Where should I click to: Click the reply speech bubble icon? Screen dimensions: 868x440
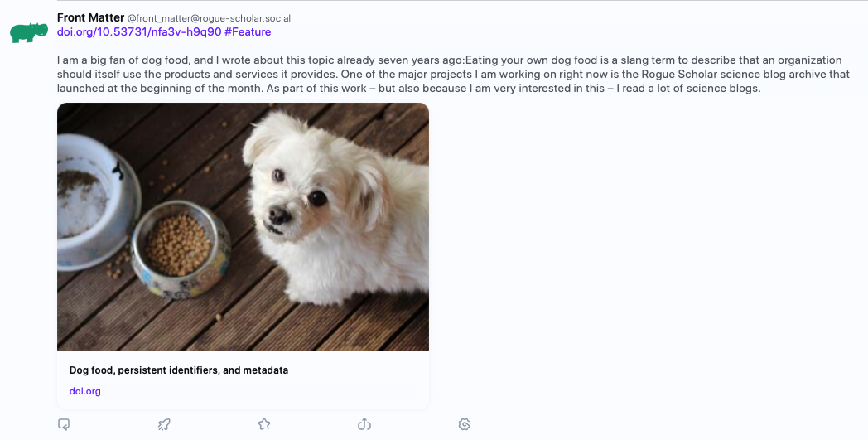[x=64, y=424]
